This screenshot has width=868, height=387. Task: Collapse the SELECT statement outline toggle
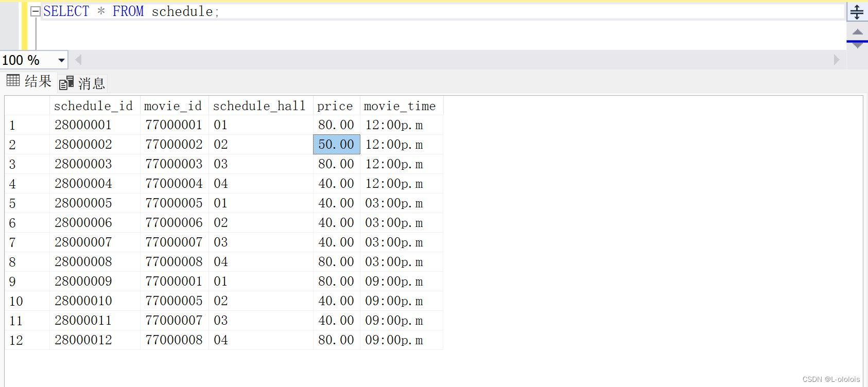(x=35, y=11)
